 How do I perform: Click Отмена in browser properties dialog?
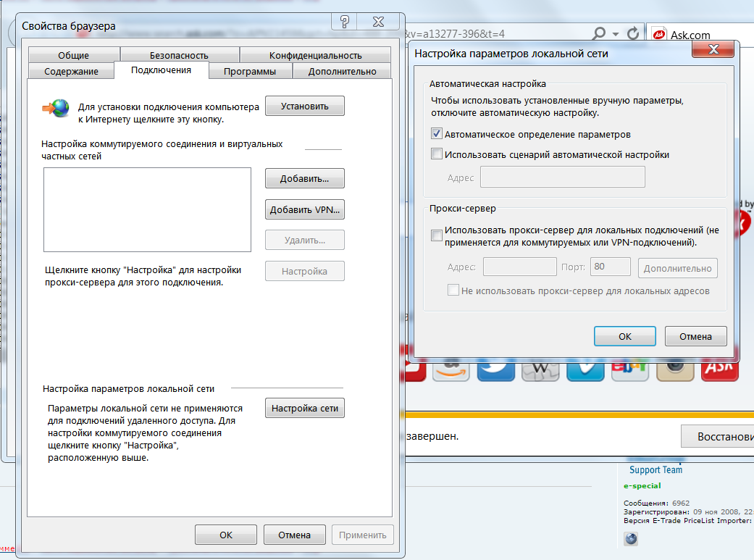pos(294,535)
